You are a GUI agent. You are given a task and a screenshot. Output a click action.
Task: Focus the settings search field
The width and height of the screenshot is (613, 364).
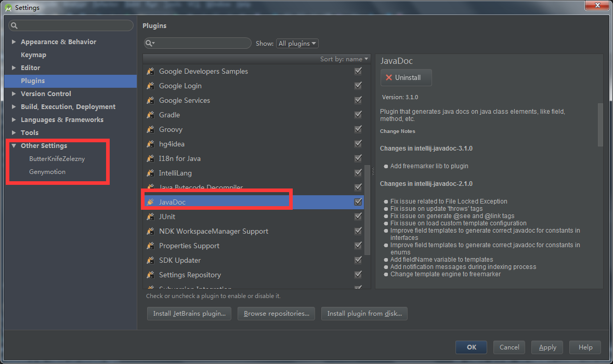click(x=71, y=26)
